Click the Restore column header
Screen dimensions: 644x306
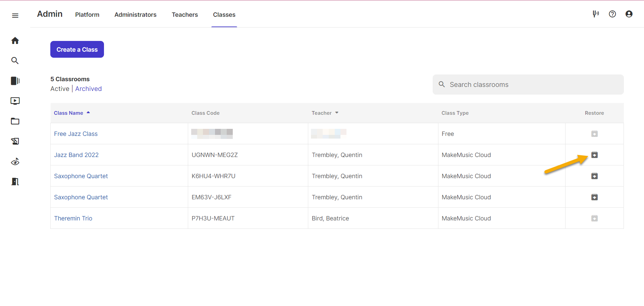point(594,113)
